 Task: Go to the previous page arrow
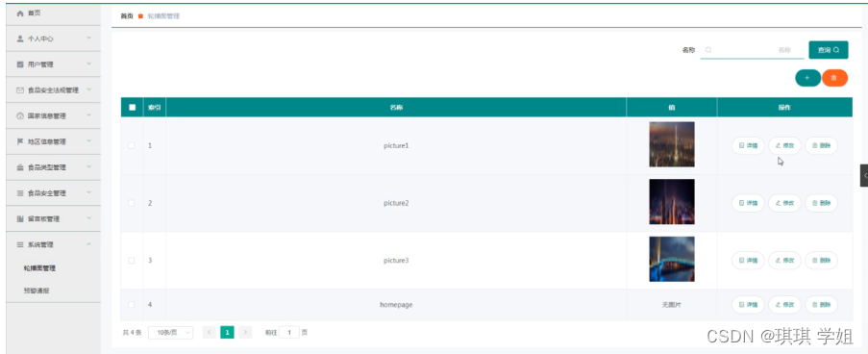(x=210, y=333)
